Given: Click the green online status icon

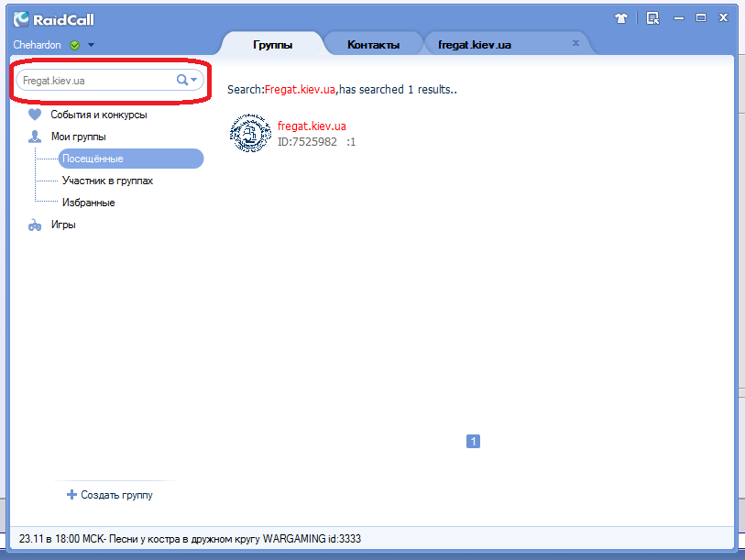Looking at the screenshot, I should pyautogui.click(x=74, y=45).
